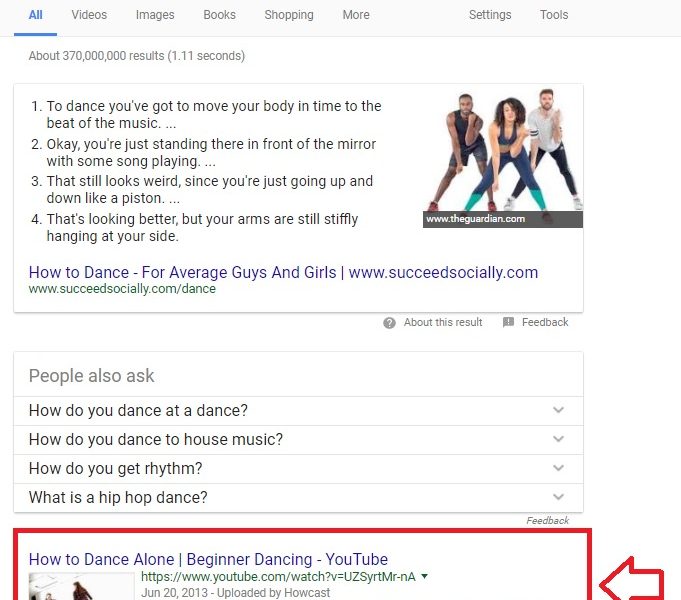Click snippet step 1 'To dance you've got to move'
The width and height of the screenshot is (681, 600).
(214, 115)
